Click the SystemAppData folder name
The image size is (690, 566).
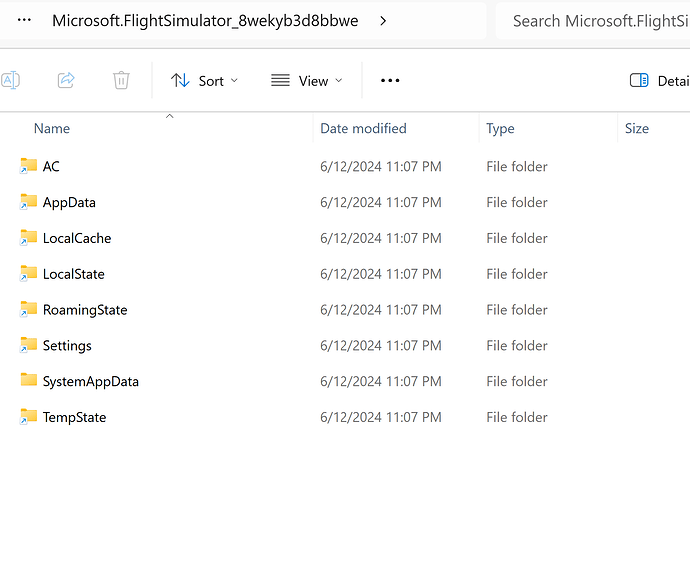pyautogui.click(x=91, y=382)
